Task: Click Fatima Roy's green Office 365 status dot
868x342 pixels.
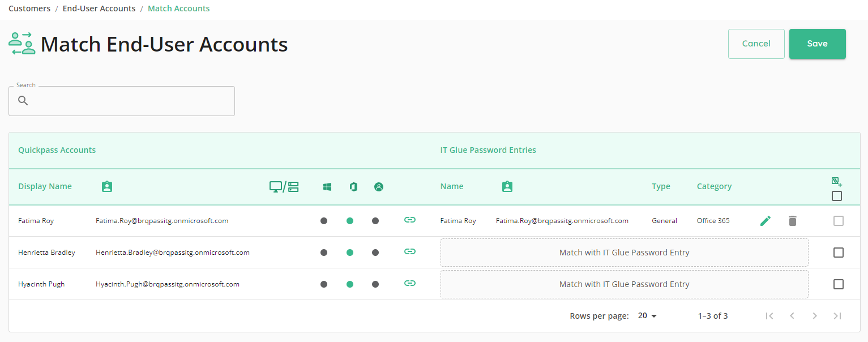Action: click(350, 221)
